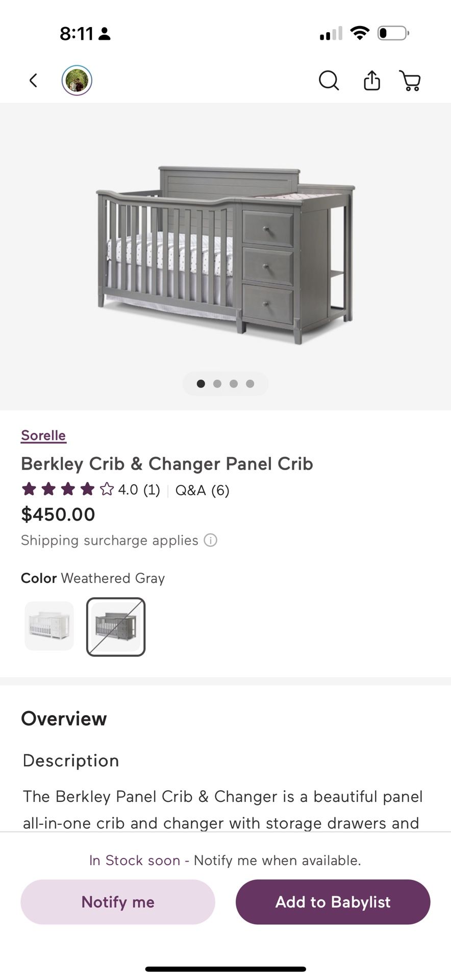Tap the share icon

pos(372,81)
